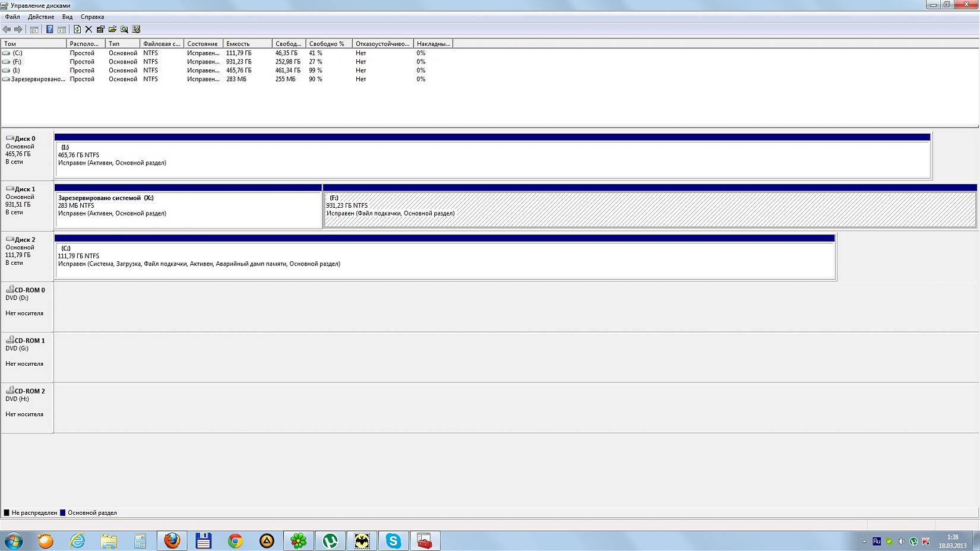
Task: Click the last toolbar icon with the checklist
Action: tap(136, 29)
